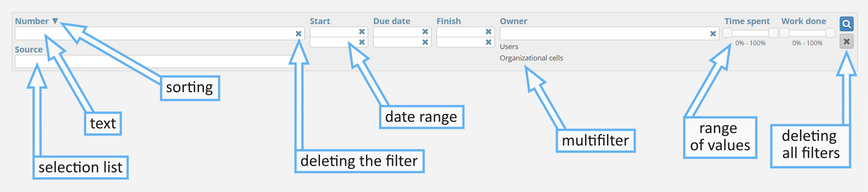This screenshot has width=868, height=192.
Task: Clear the Start date from field
Action: [362, 32]
